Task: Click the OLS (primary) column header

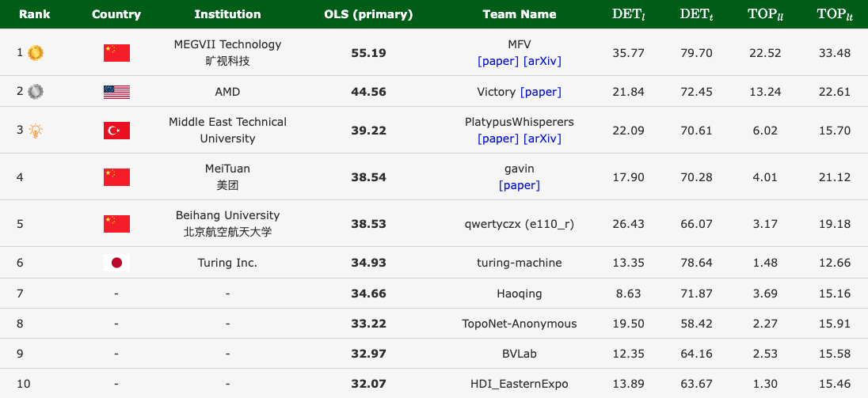Action: [x=368, y=14]
